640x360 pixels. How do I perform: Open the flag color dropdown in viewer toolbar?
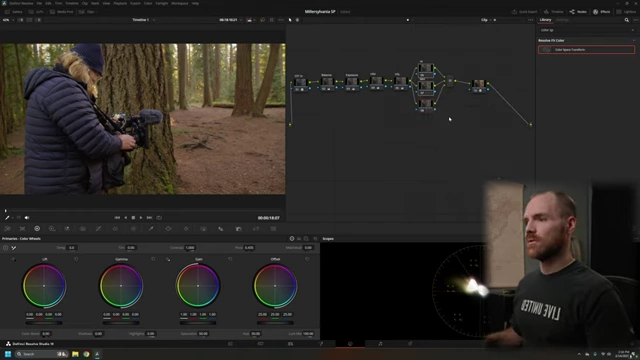tap(254, 20)
